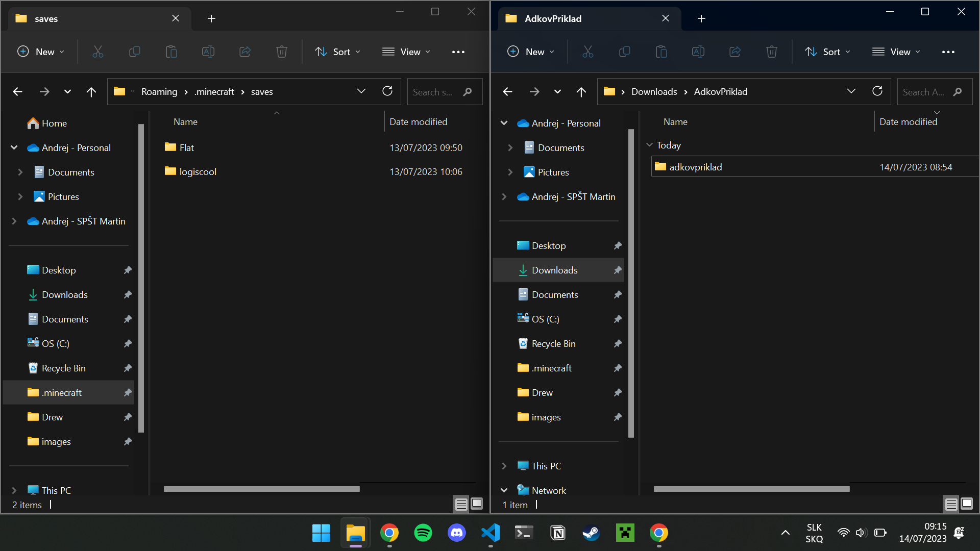Click search box in saves window

(444, 92)
